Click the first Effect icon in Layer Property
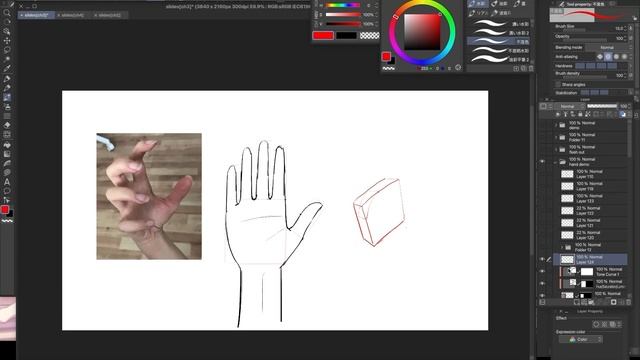The width and height of the screenshot is (640, 360). coord(596,324)
